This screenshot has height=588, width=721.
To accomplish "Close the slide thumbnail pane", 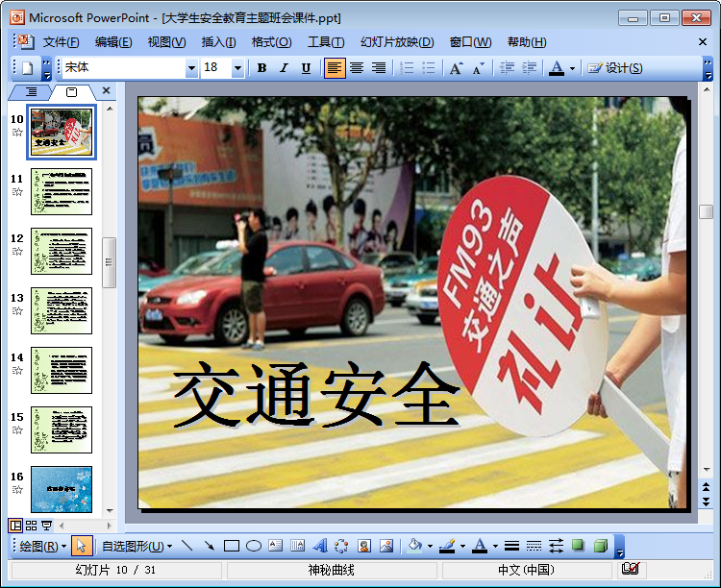I will 106,90.
